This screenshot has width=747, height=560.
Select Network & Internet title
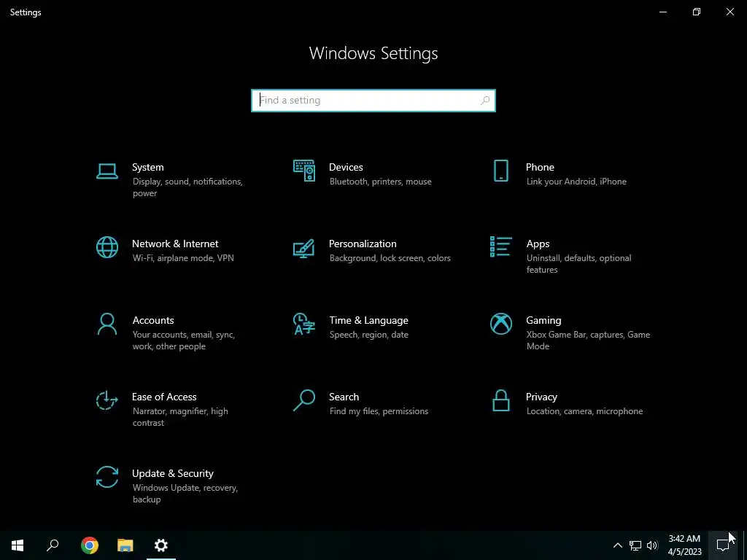click(x=175, y=244)
